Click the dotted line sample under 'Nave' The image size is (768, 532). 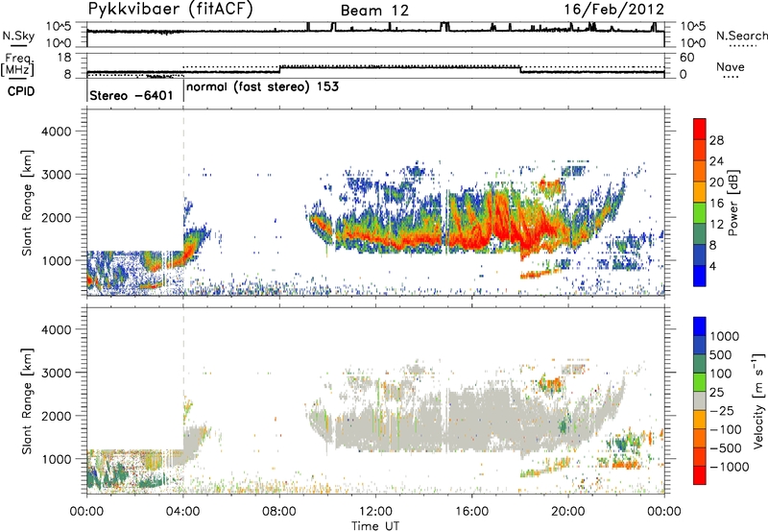click(x=731, y=77)
